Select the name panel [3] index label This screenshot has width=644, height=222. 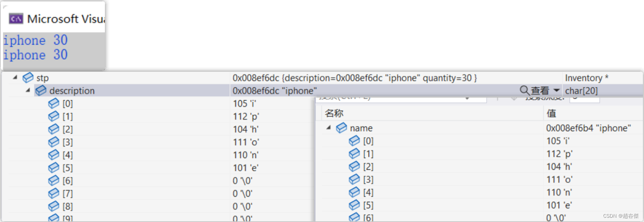(x=368, y=179)
